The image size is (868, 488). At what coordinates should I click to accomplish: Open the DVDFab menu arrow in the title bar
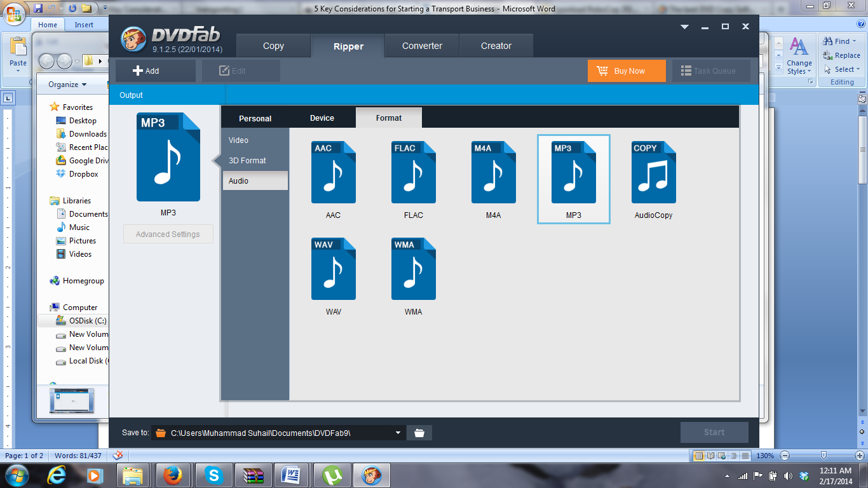pyautogui.click(x=684, y=27)
